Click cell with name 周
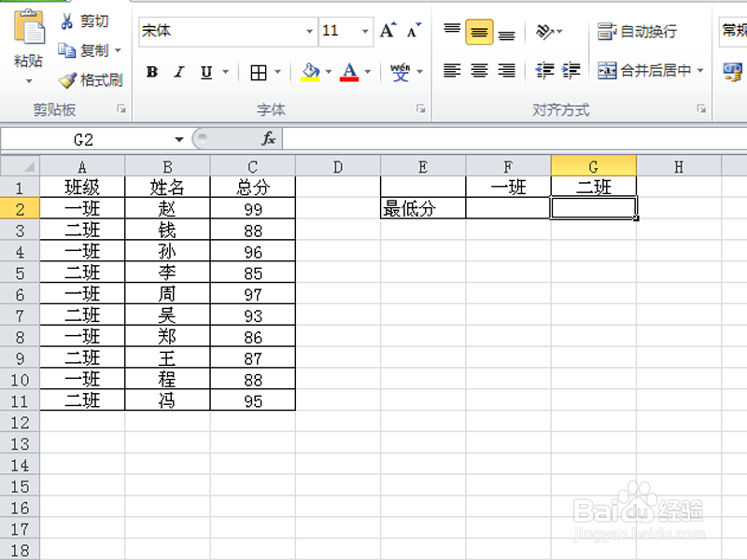The image size is (747, 560). tap(167, 294)
